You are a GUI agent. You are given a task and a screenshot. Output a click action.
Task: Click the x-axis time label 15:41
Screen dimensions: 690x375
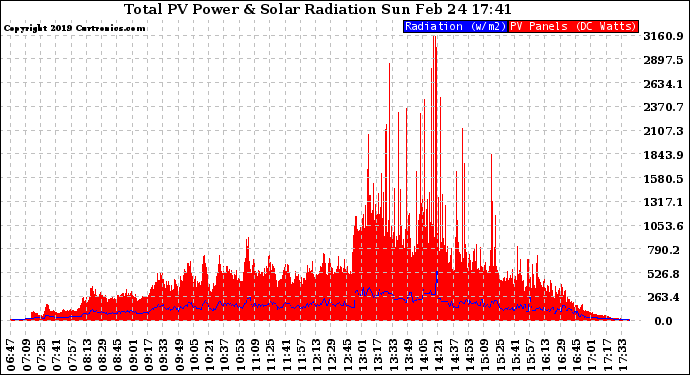(514, 355)
